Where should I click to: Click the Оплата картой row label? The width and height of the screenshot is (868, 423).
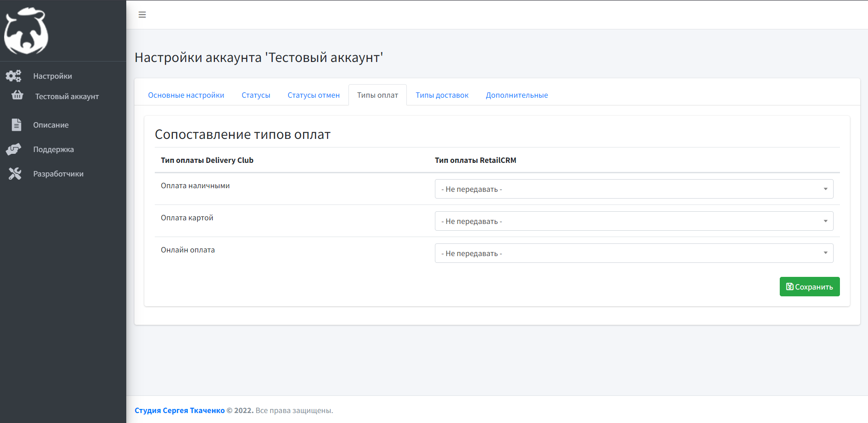point(187,218)
